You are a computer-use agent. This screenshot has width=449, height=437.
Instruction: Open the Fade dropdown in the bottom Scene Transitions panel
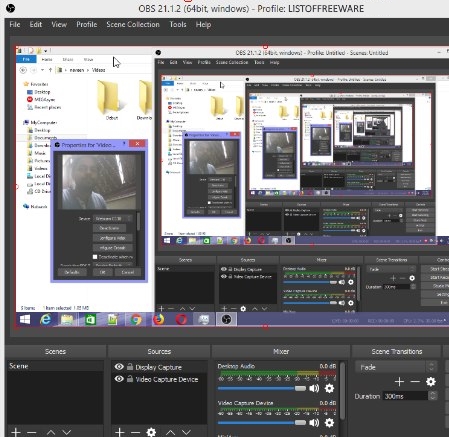(x=395, y=367)
